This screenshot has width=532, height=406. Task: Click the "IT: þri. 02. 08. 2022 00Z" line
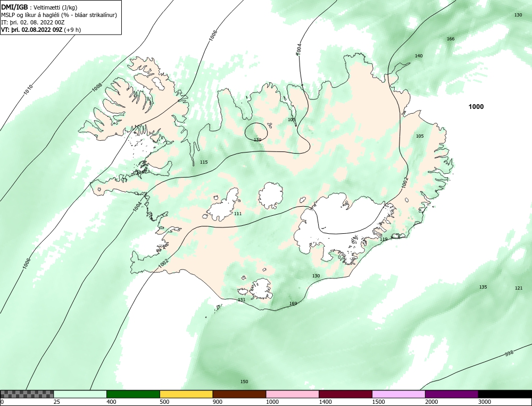click(33, 22)
